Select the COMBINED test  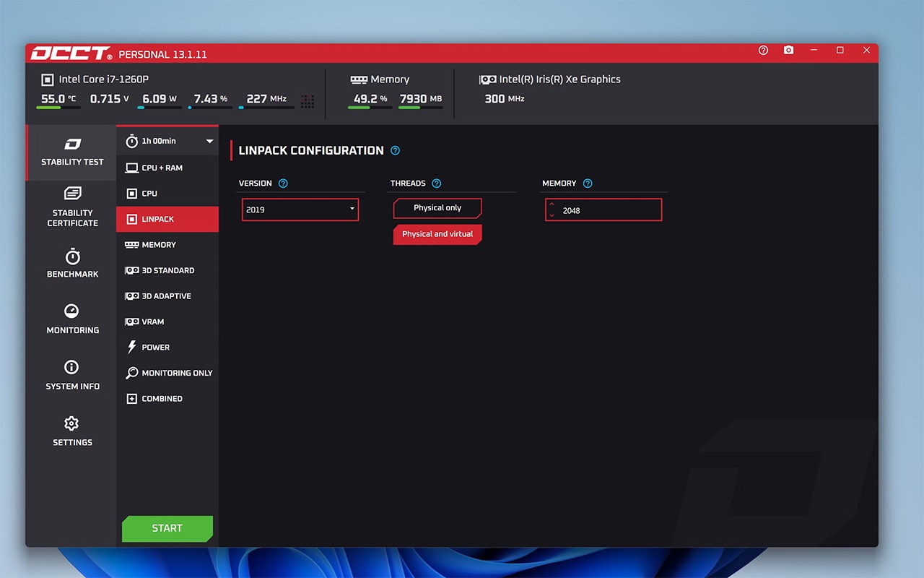pos(167,399)
